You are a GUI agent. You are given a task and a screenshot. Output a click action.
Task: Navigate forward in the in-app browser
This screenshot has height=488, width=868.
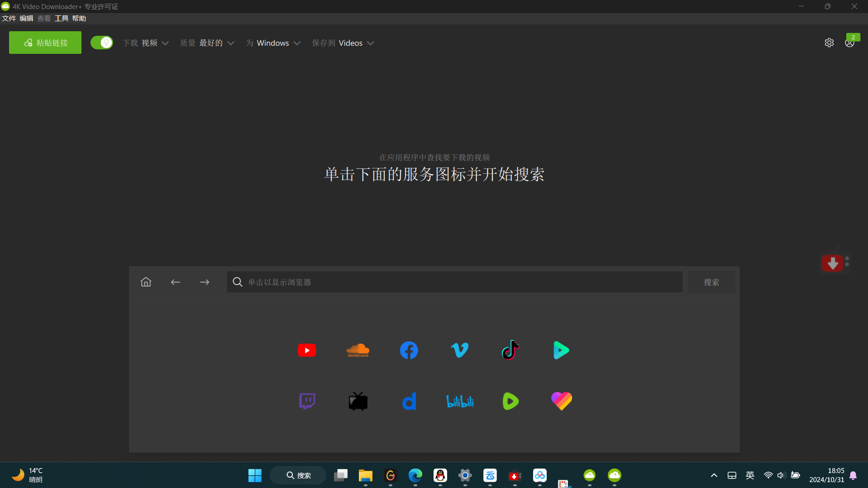point(205,282)
